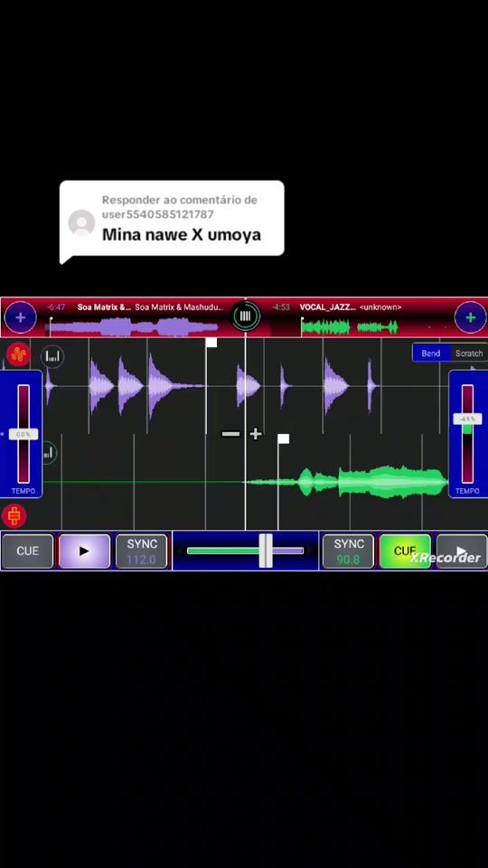
Task: Sync right deck at 90.8 BPM
Action: (348, 551)
